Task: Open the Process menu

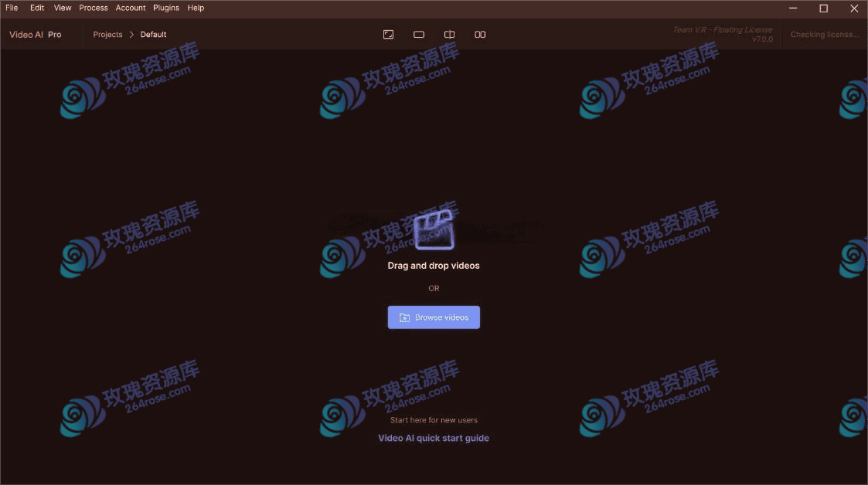Action: coord(94,8)
